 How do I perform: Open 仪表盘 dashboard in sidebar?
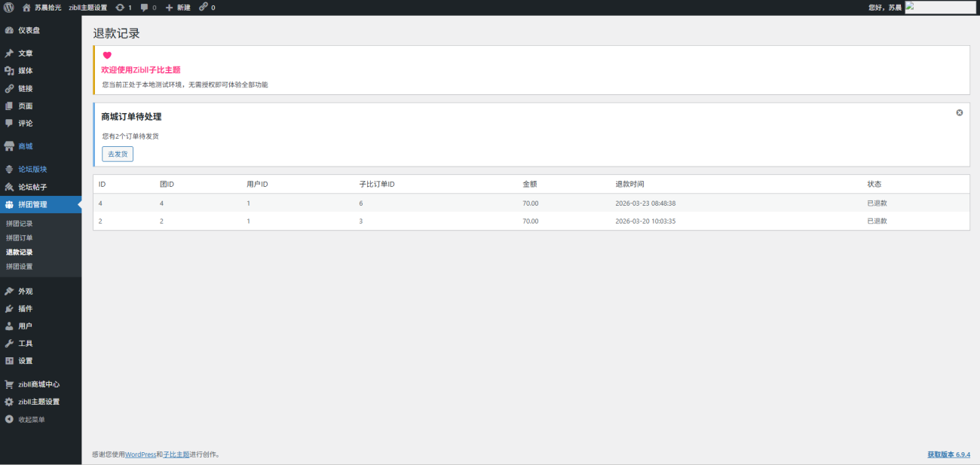(29, 30)
